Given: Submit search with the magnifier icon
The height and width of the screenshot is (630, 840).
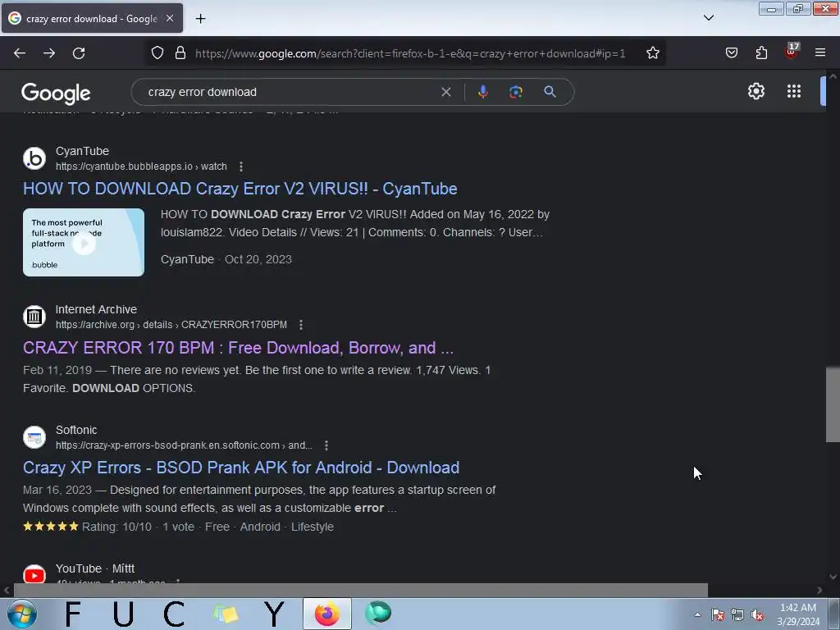Looking at the screenshot, I should pyautogui.click(x=550, y=92).
